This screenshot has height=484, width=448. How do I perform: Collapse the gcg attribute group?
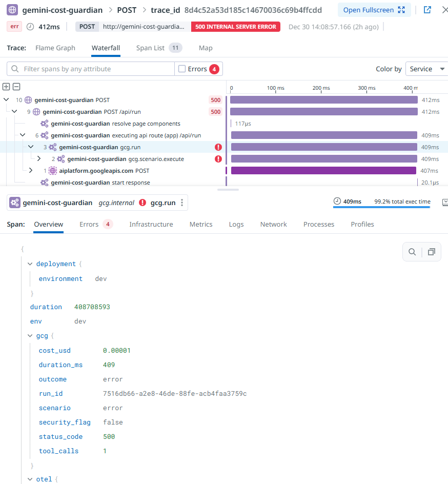pyautogui.click(x=30, y=336)
